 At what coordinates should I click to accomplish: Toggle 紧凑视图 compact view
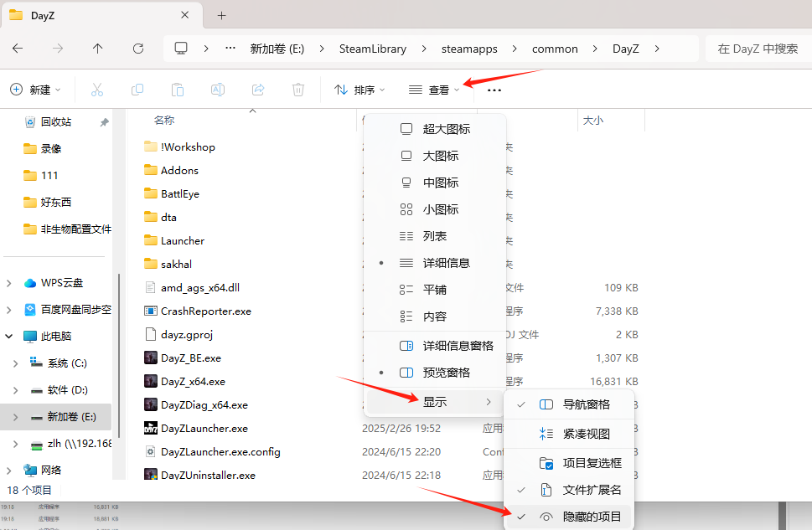(x=569, y=434)
